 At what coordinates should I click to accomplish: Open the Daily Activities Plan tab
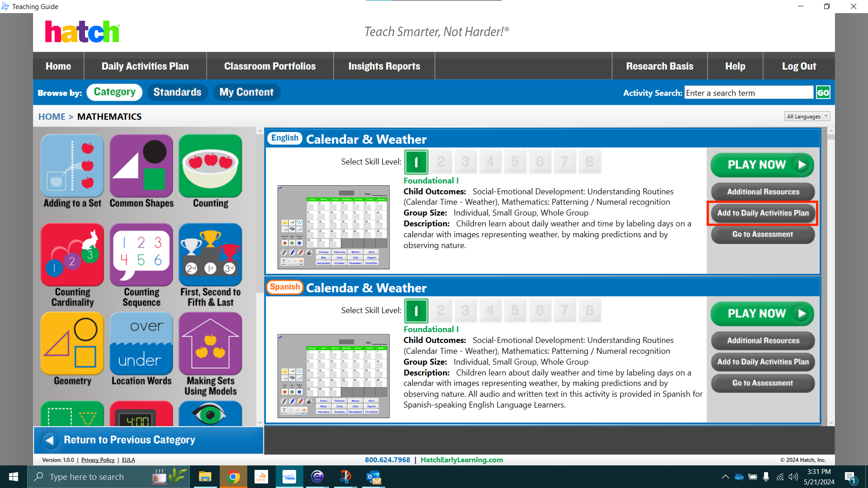(145, 66)
